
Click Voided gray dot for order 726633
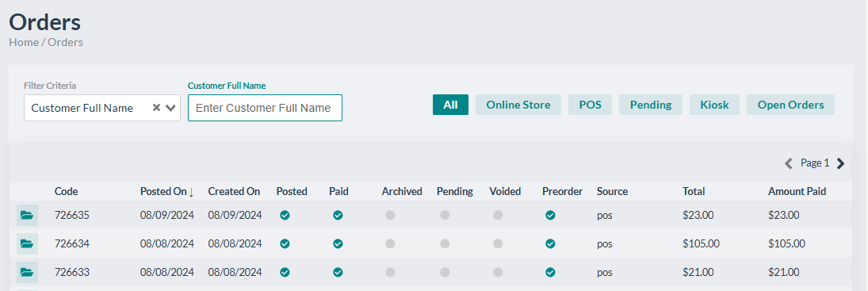click(499, 272)
